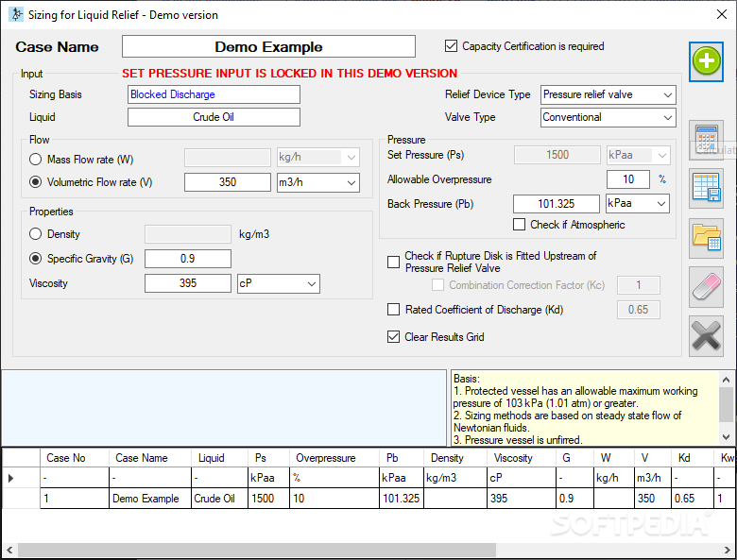
Task: Click the Case Name column header
Action: coord(150,458)
